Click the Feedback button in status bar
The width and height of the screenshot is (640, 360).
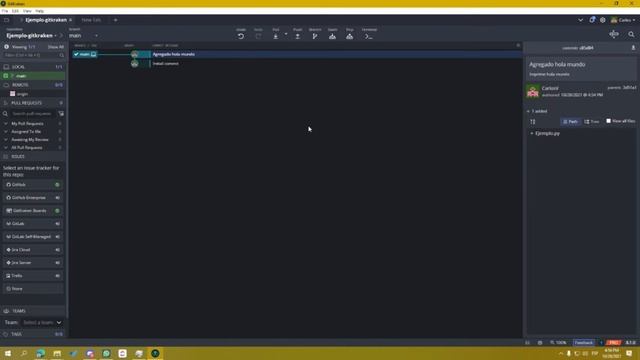pyautogui.click(x=584, y=343)
